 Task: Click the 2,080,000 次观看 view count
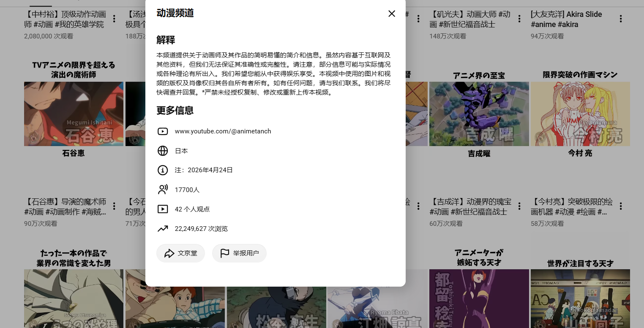(x=49, y=36)
